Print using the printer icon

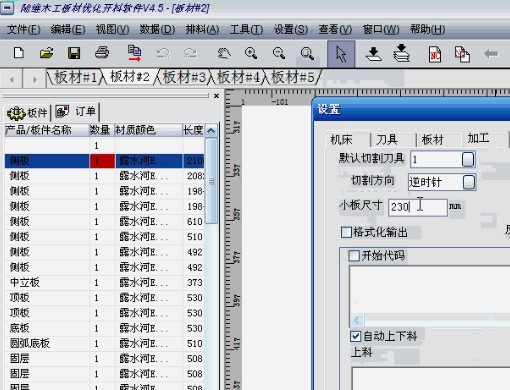coord(102,53)
